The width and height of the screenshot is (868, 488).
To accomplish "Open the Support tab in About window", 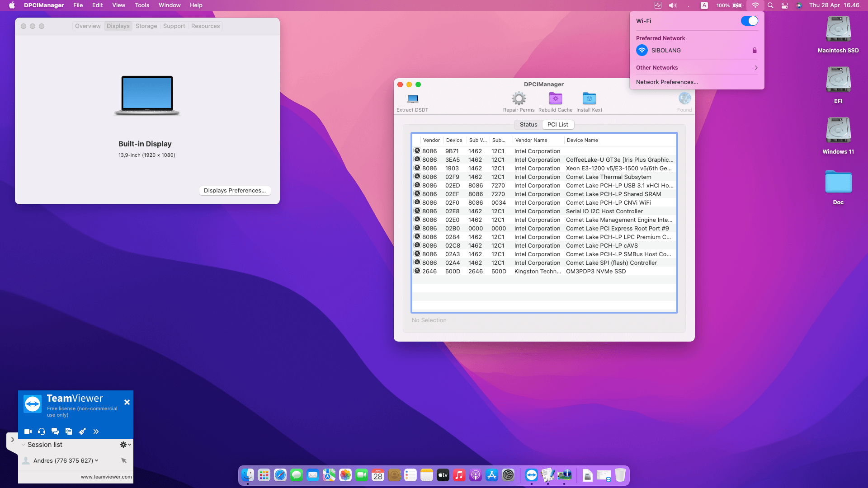I will point(174,26).
